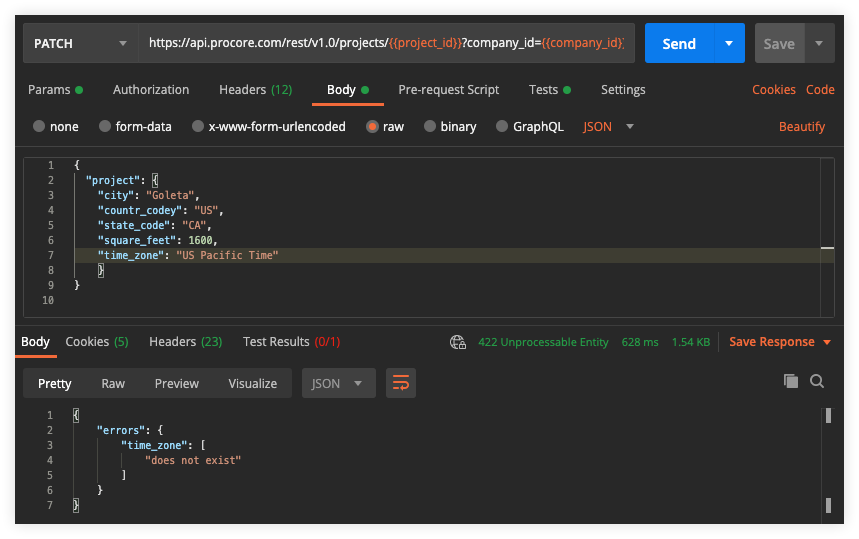
Task: Select the Pretty response view
Action: 54,383
